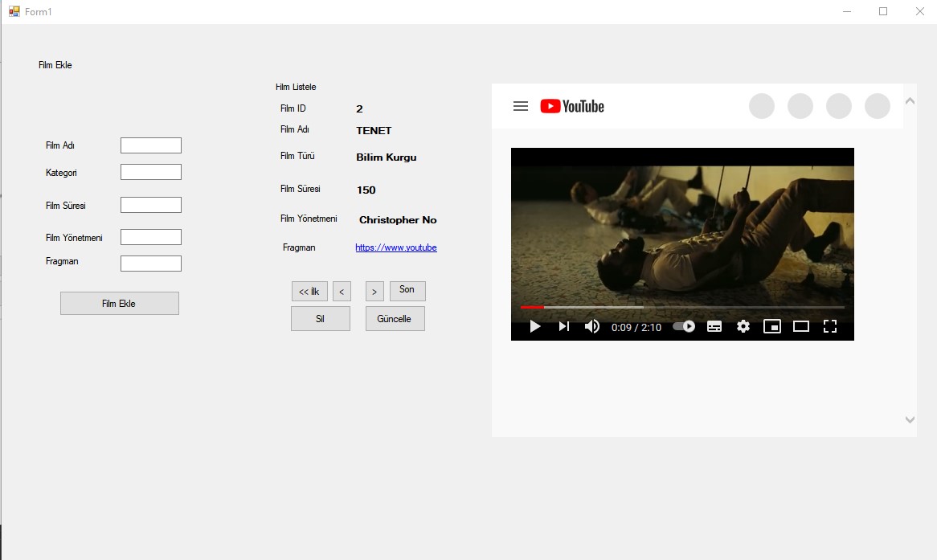Select the Film Yönetmeni text field
937x560 pixels.
[150, 237]
